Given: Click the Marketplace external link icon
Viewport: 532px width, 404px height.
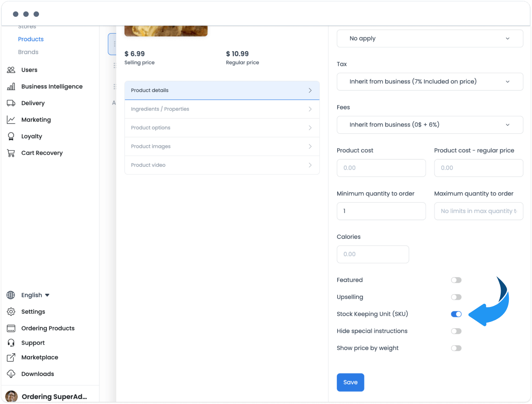Looking at the screenshot, I should tap(11, 357).
